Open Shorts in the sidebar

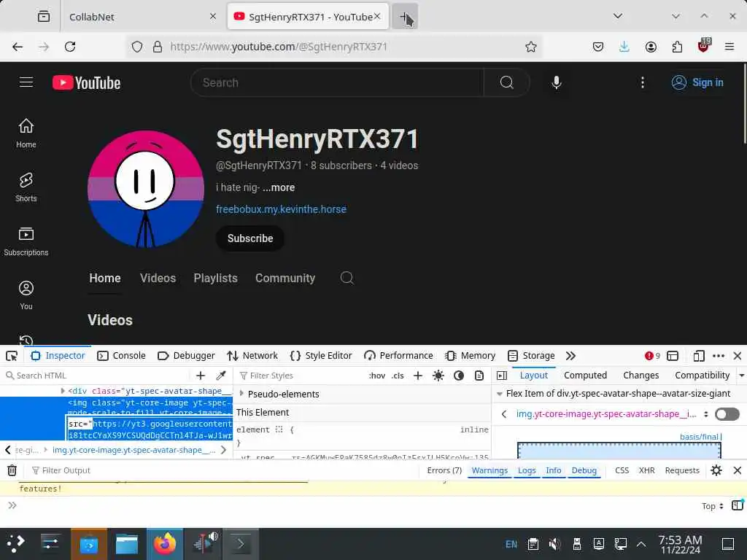(x=26, y=187)
